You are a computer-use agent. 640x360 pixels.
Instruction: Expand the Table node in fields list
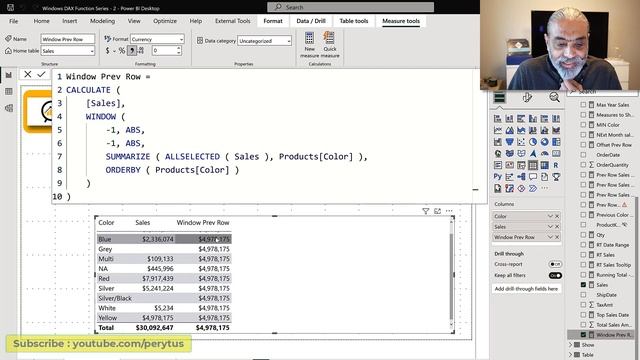coord(571,355)
